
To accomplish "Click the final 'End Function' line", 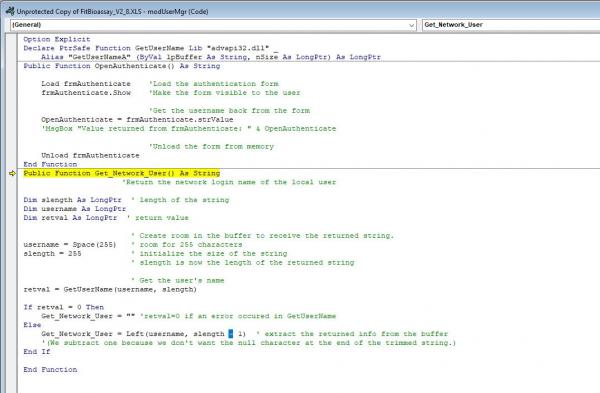I will pyautogui.click(x=50, y=370).
